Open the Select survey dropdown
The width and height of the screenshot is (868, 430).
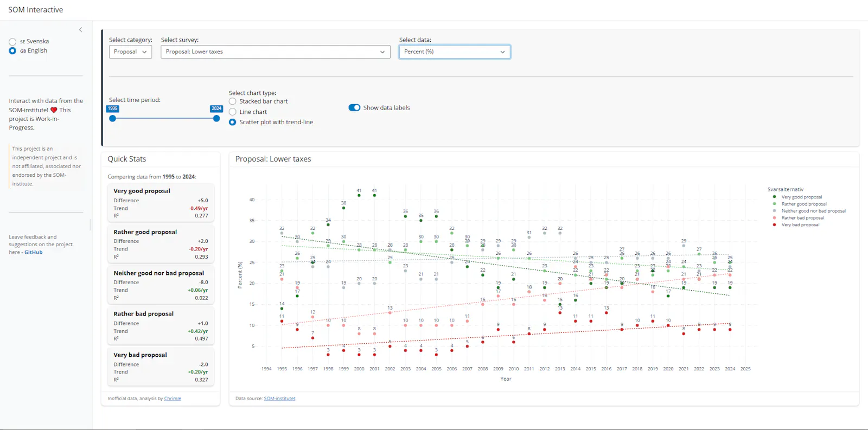tap(276, 52)
